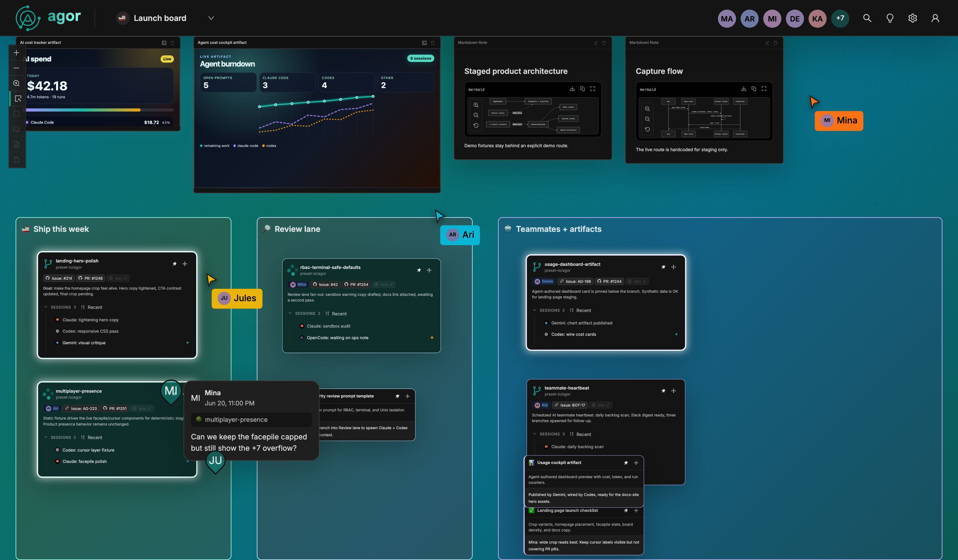The height and width of the screenshot is (560, 958).
Task: Click the AI spend gradient progress bar
Action: pyautogui.click(x=100, y=110)
